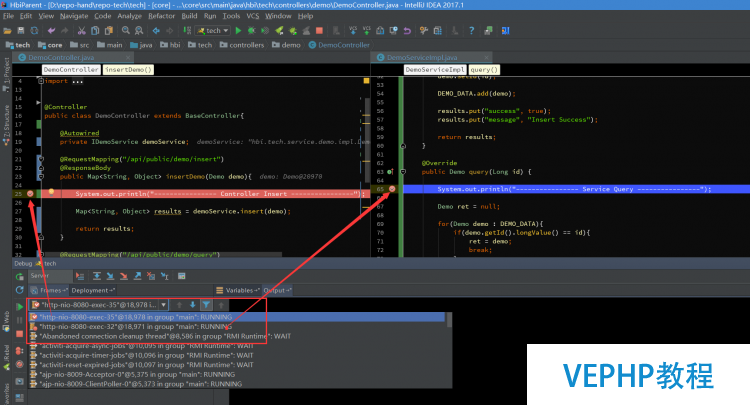
Task: Click the red Stop square in main toolbar
Action: tap(320, 31)
